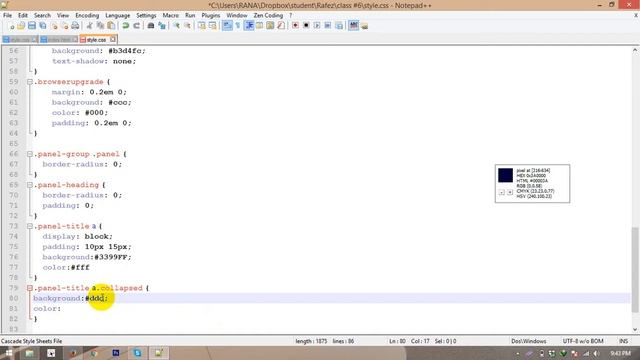Click the Zoom Out toolbar icon
Viewport: 640px width, 360px height.
point(187,26)
